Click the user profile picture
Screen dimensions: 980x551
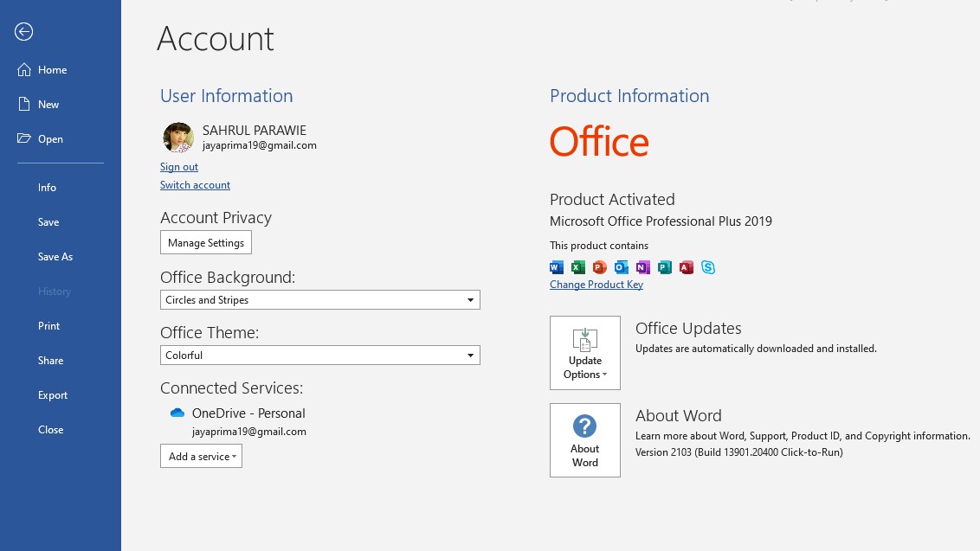tap(178, 138)
